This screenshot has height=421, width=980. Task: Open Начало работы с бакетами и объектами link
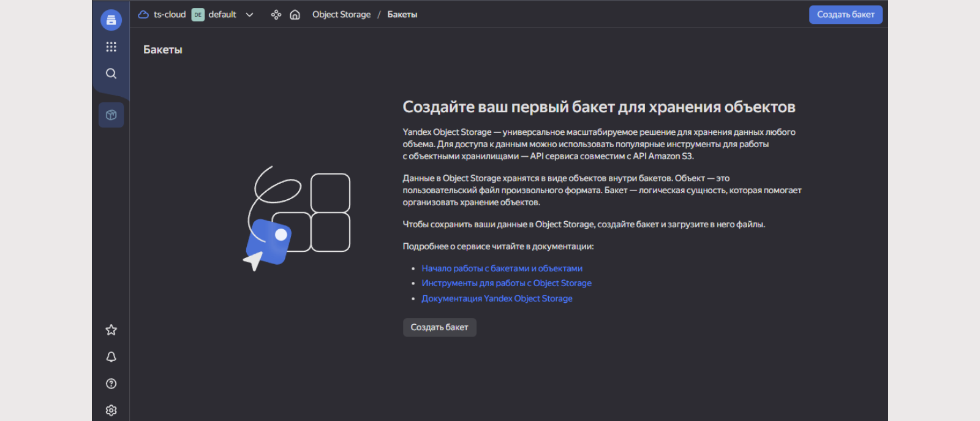click(x=502, y=268)
